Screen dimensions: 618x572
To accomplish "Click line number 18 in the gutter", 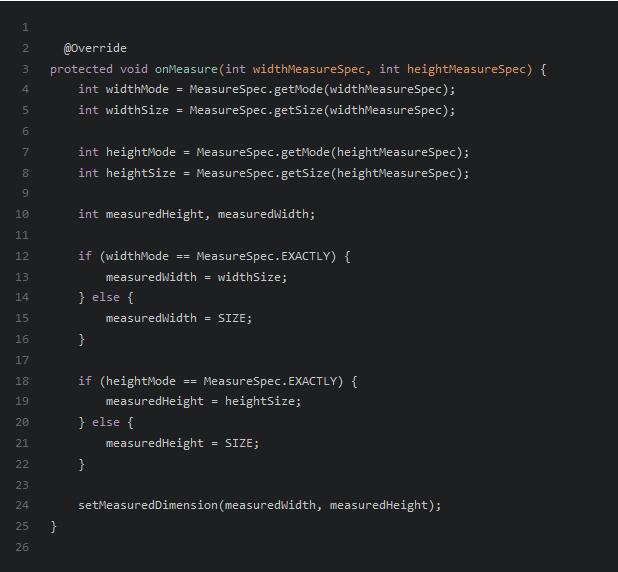I will (22, 382).
